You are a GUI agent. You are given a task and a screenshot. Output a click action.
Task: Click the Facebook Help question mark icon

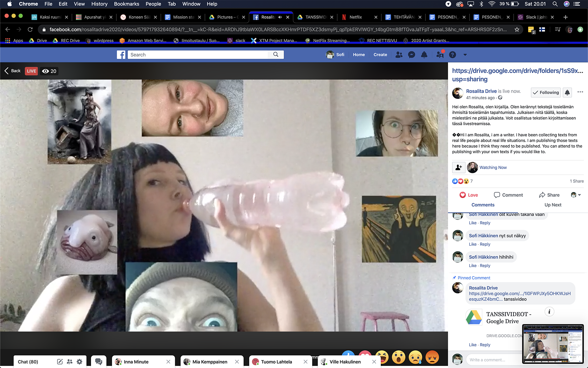click(453, 55)
